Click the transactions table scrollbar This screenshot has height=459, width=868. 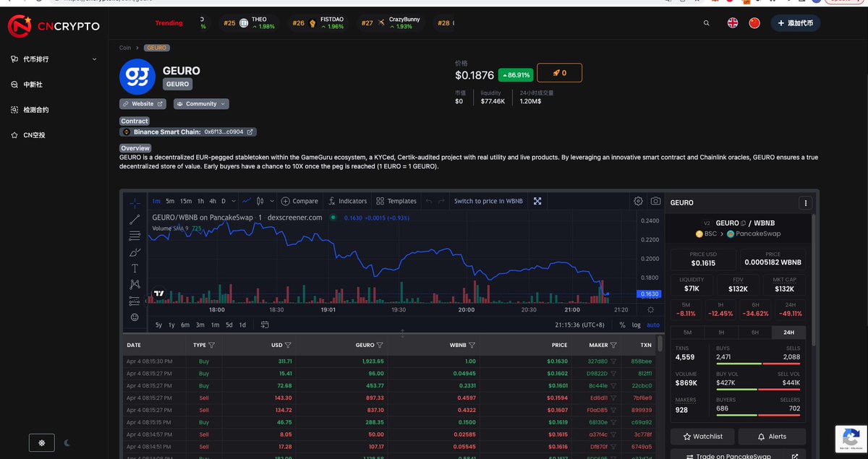(x=659, y=343)
